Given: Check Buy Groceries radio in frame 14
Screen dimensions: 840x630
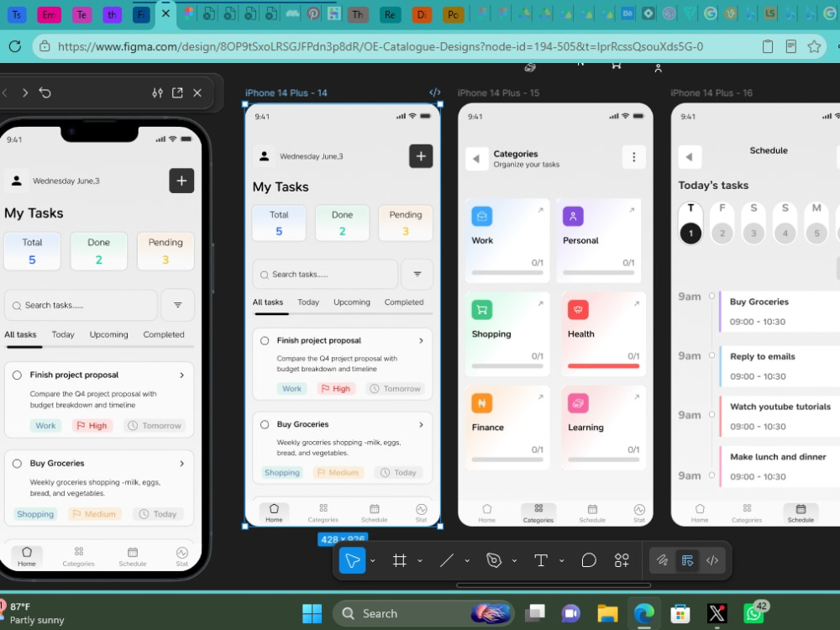Looking at the screenshot, I should pyautogui.click(x=265, y=424).
